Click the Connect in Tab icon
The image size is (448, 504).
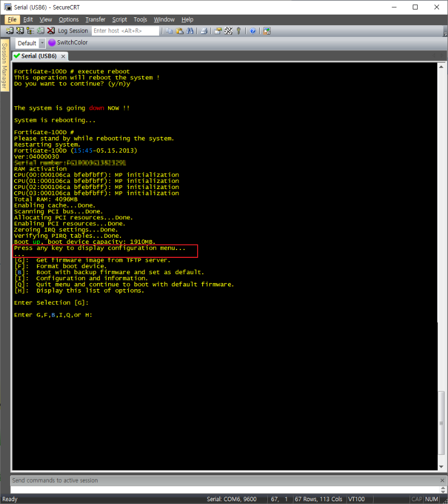pos(30,31)
